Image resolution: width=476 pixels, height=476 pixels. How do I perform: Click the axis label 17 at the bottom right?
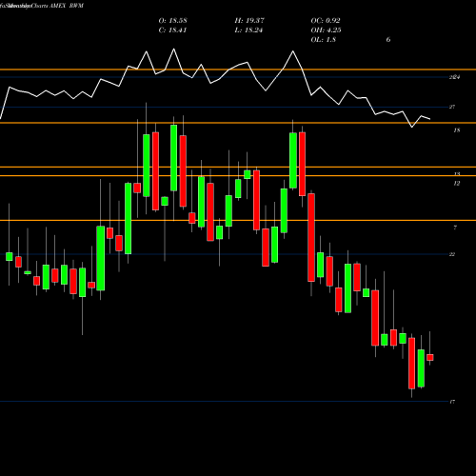(x=452, y=402)
